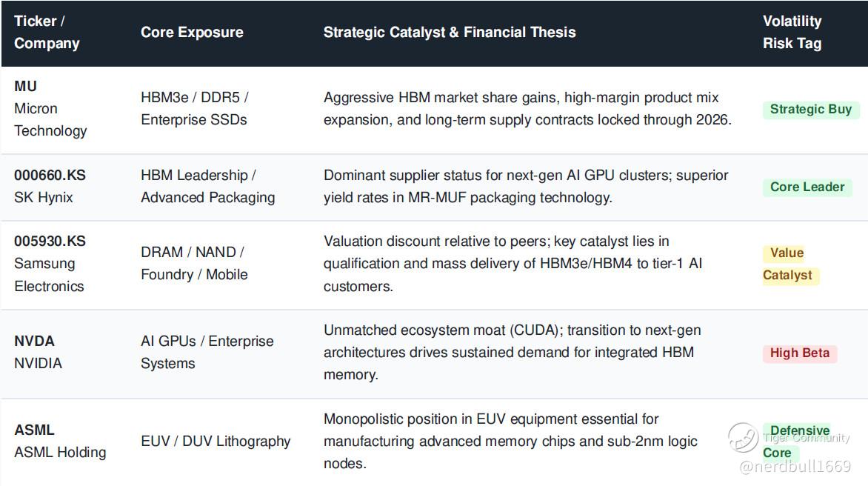Image resolution: width=868 pixels, height=486 pixels.
Task: Click the Core Exposure column header
Action: 192,32
